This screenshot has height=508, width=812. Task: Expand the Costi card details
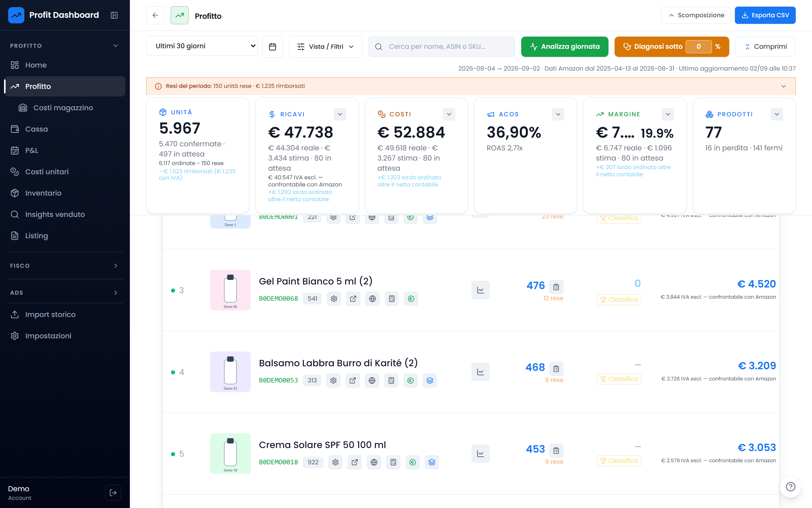coord(449,114)
